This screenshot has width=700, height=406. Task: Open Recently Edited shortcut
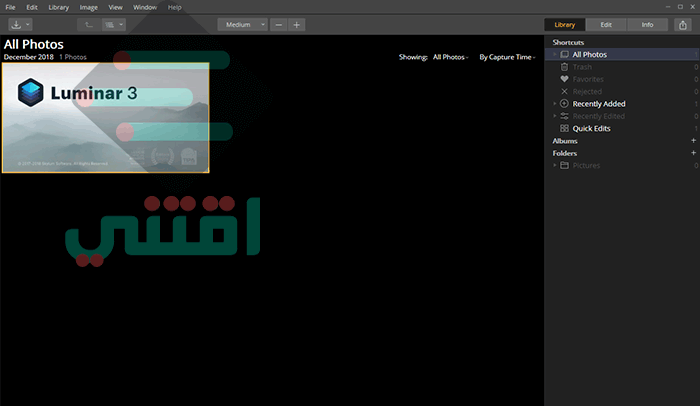coord(599,116)
